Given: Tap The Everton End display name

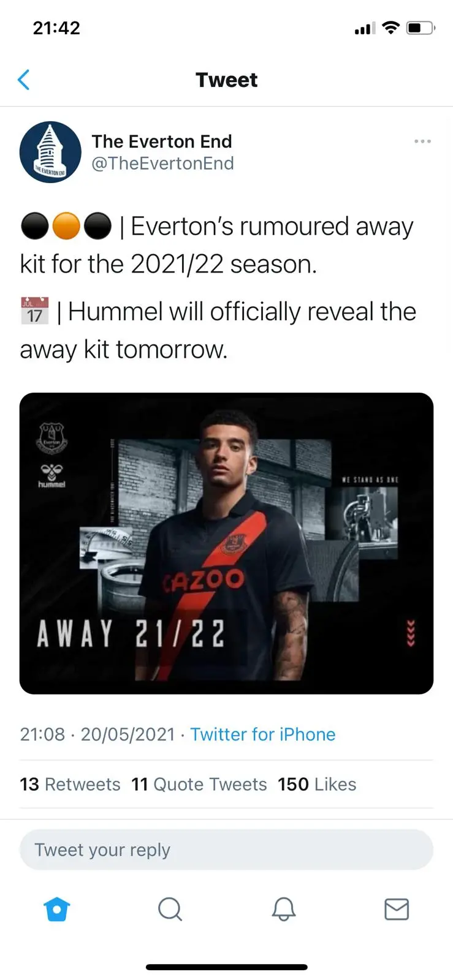Looking at the screenshot, I should (x=162, y=141).
